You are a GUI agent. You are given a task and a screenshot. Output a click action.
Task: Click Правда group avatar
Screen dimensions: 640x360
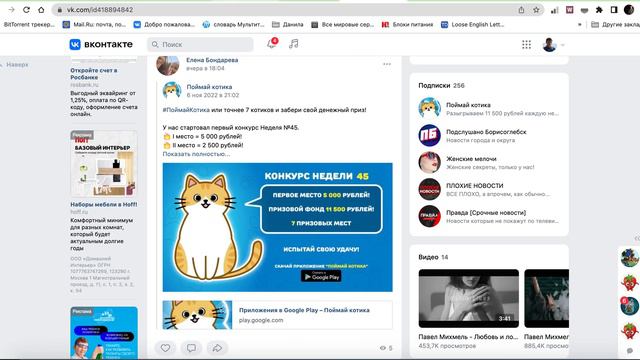[x=429, y=216]
